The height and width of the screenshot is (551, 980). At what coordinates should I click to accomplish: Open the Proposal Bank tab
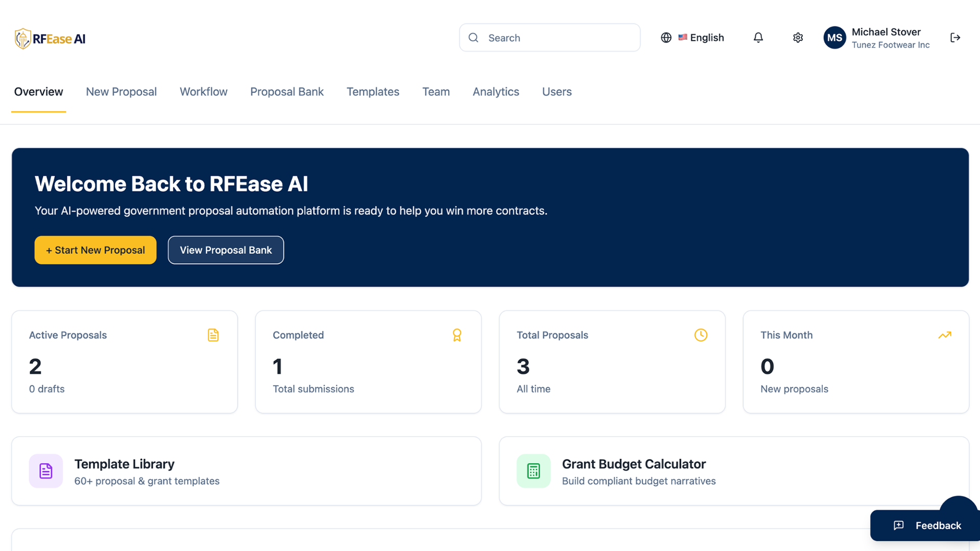287,92
